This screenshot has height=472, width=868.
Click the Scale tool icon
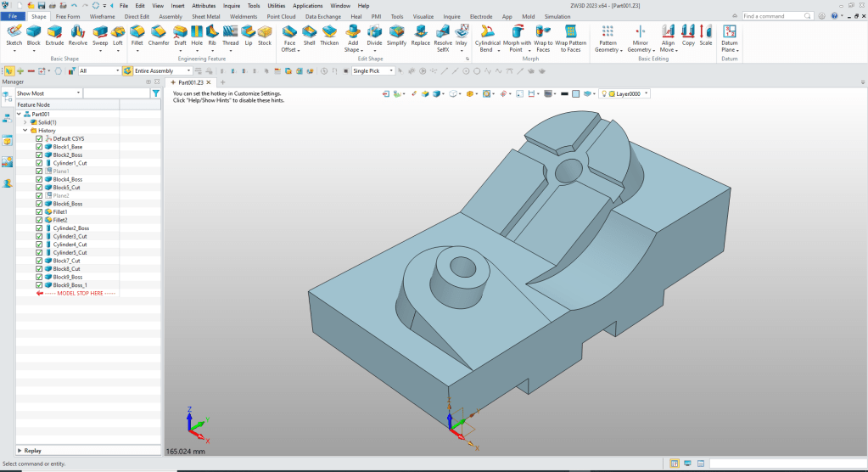pos(706,32)
